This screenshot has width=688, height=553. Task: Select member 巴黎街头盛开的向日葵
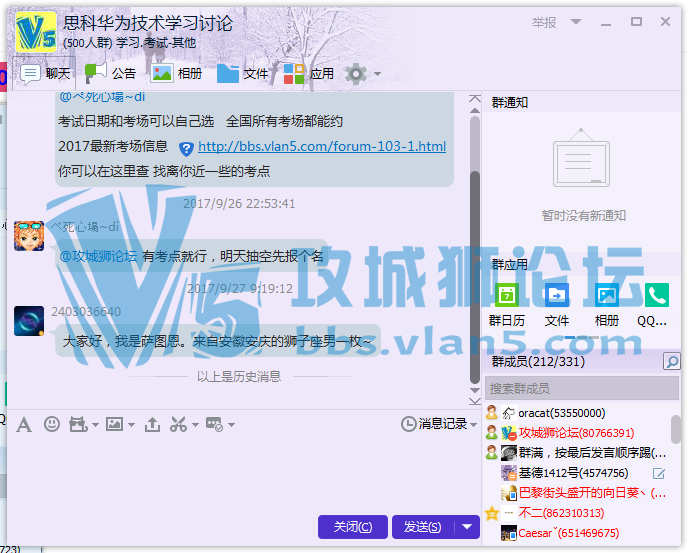click(577, 493)
